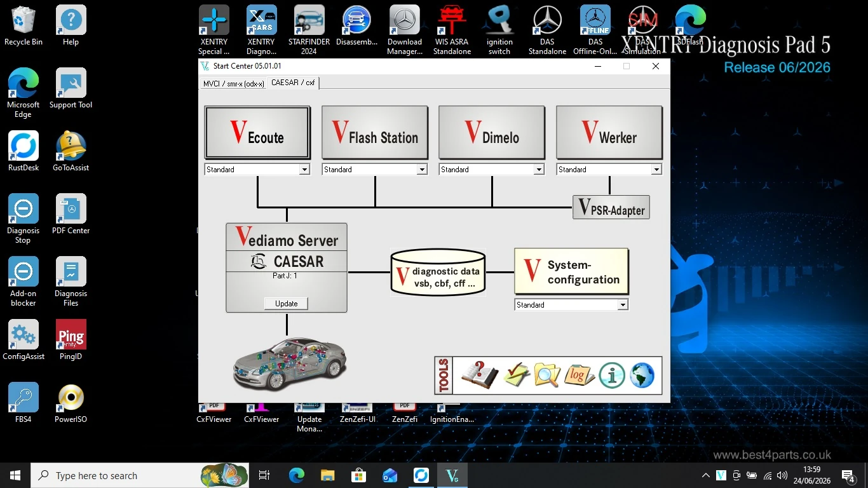Open the info tool icon
Image resolution: width=868 pixels, height=488 pixels.
612,376
